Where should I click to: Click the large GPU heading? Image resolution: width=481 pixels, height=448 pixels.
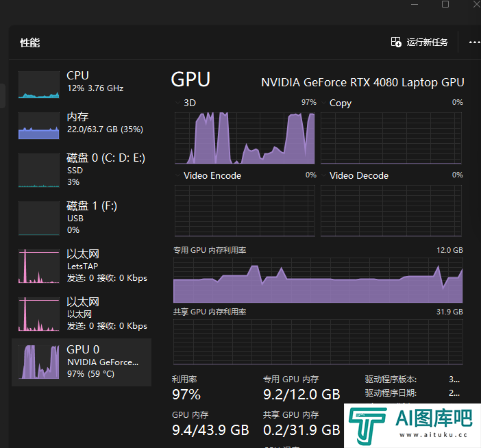coord(190,79)
